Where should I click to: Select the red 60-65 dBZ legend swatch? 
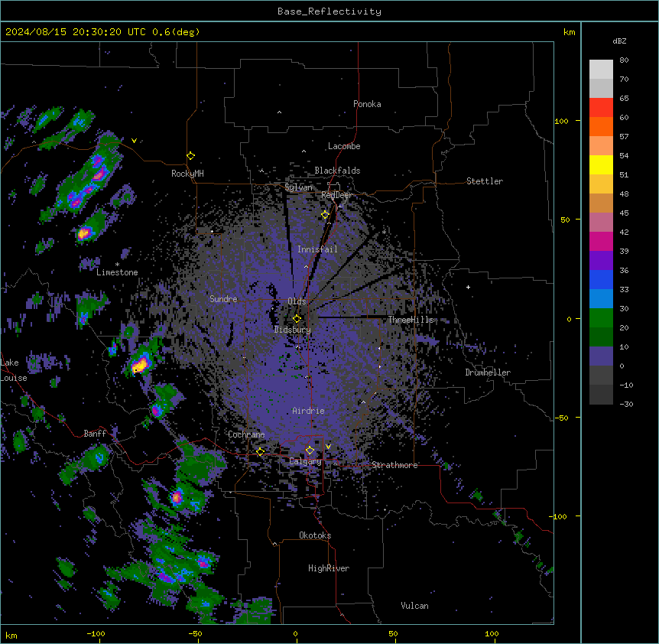pyautogui.click(x=601, y=108)
